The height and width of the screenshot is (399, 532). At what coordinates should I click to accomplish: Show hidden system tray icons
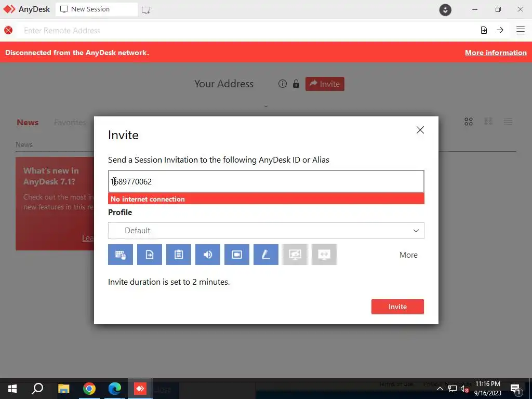[440, 389]
